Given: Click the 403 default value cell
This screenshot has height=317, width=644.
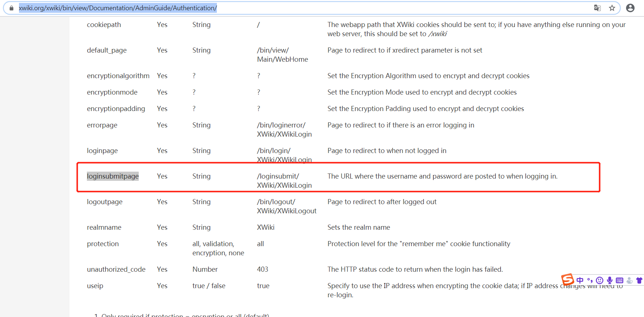Looking at the screenshot, I should (x=262, y=269).
